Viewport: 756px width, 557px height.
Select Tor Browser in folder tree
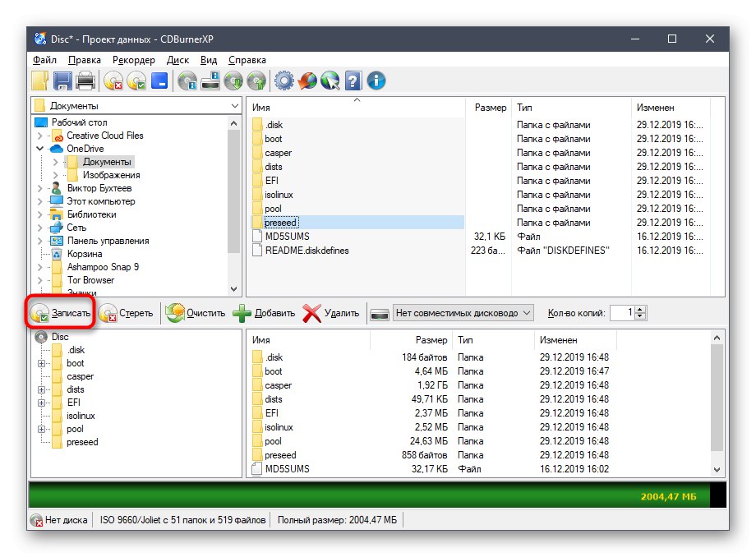click(90, 280)
